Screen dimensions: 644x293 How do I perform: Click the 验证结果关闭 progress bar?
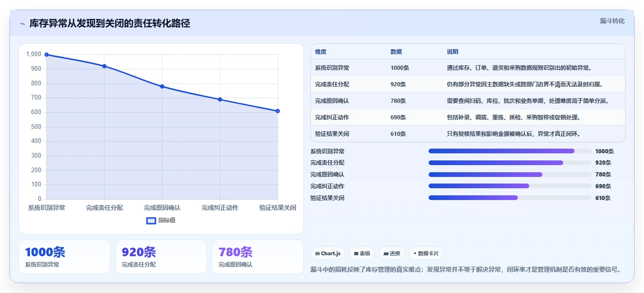[x=510, y=198]
